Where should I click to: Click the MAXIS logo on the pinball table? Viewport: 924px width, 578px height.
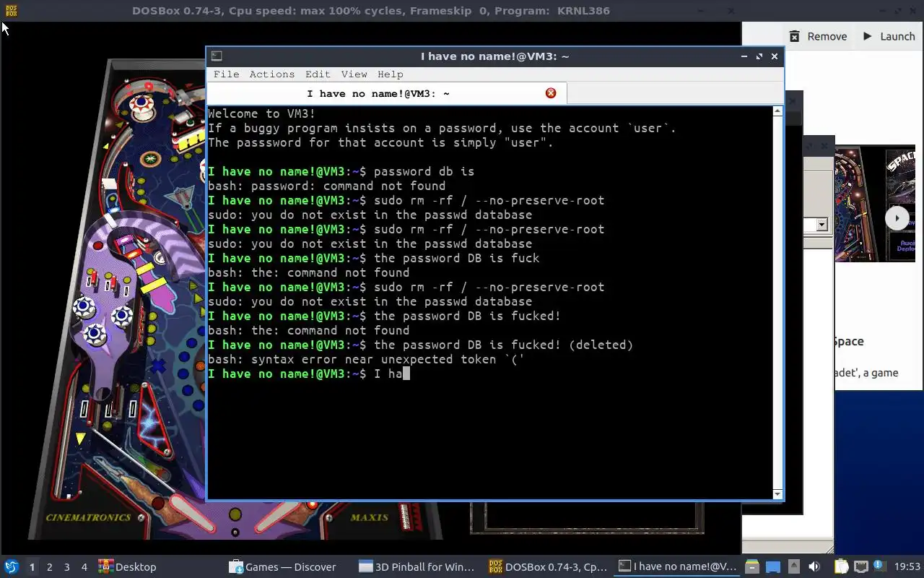(369, 517)
